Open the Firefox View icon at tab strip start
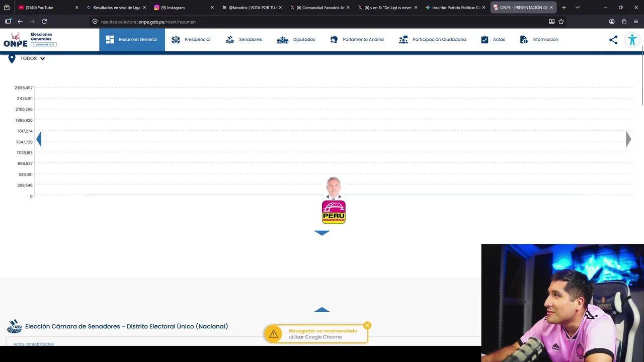Viewport: 644px width, 362px height. pos(7,8)
